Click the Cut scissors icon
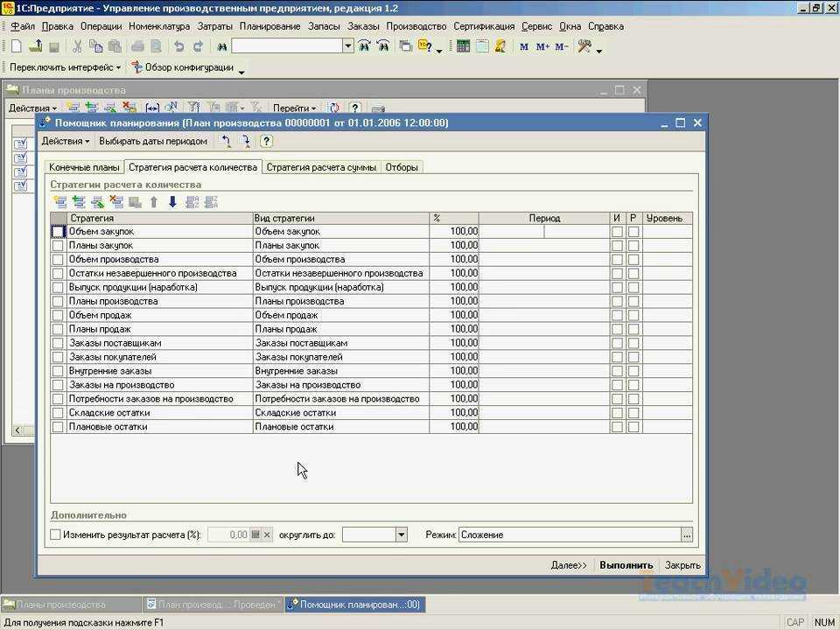The image size is (840, 630). click(x=77, y=46)
